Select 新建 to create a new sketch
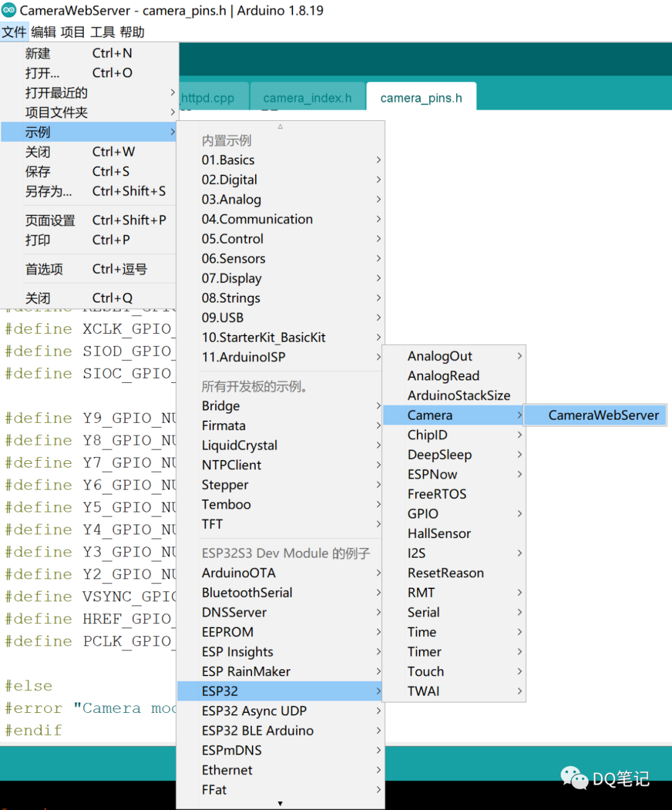 point(37,53)
